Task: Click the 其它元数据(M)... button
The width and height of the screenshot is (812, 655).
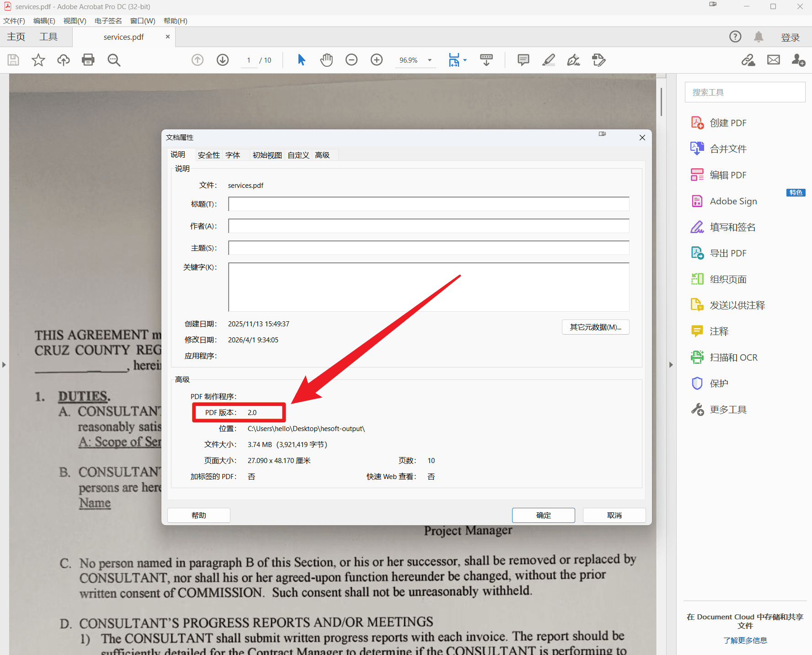Action: click(595, 327)
